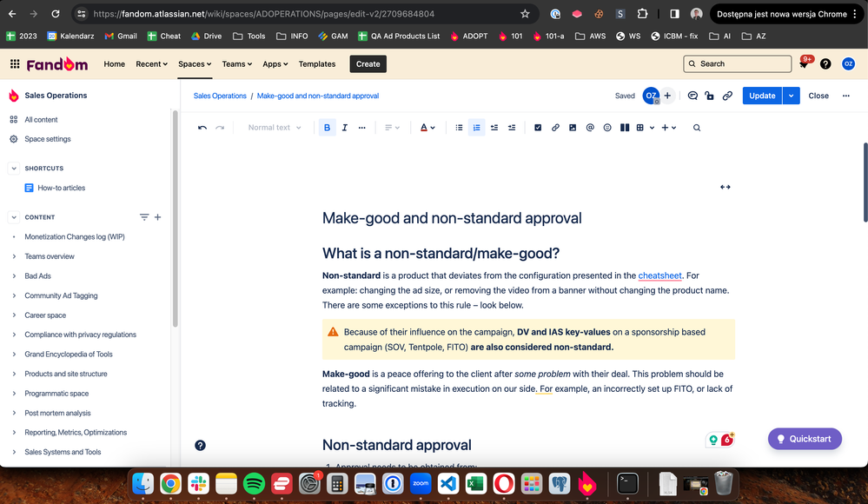Open the Teams menu
Screen dimensions: 868x504
coord(237,63)
